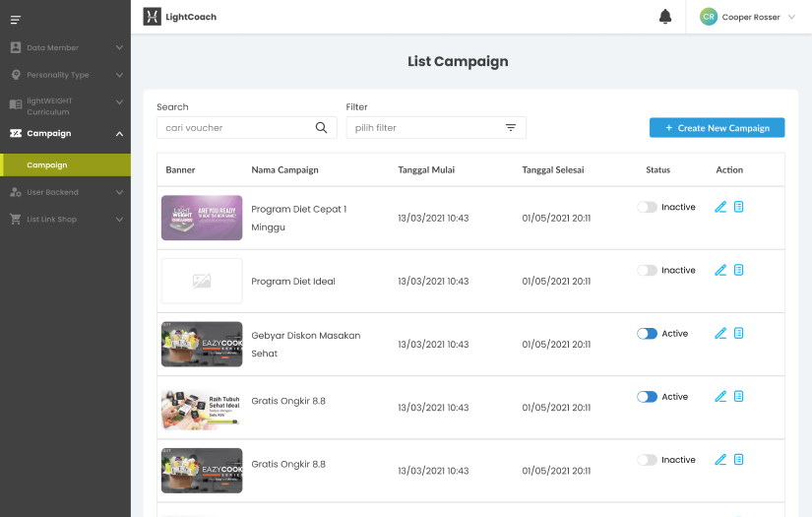Activate the inactive Gratis Ongkir 8.8 switch

pos(647,460)
